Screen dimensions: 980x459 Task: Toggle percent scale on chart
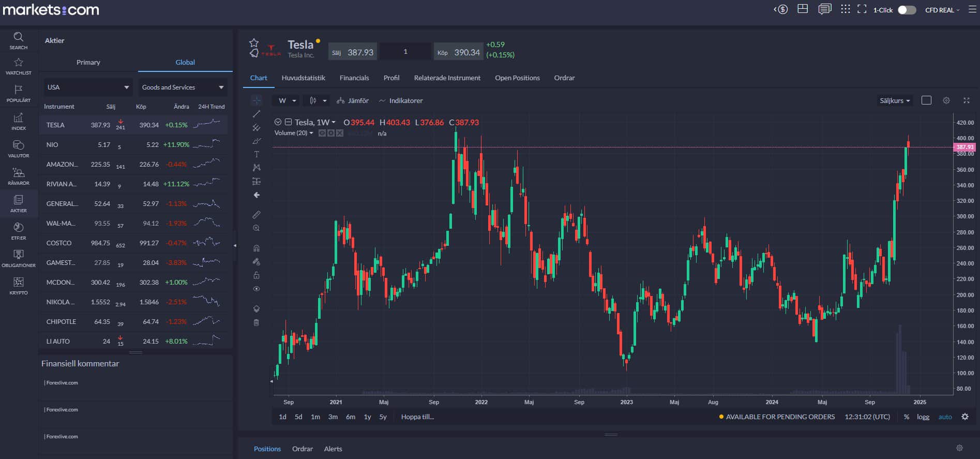tap(907, 417)
